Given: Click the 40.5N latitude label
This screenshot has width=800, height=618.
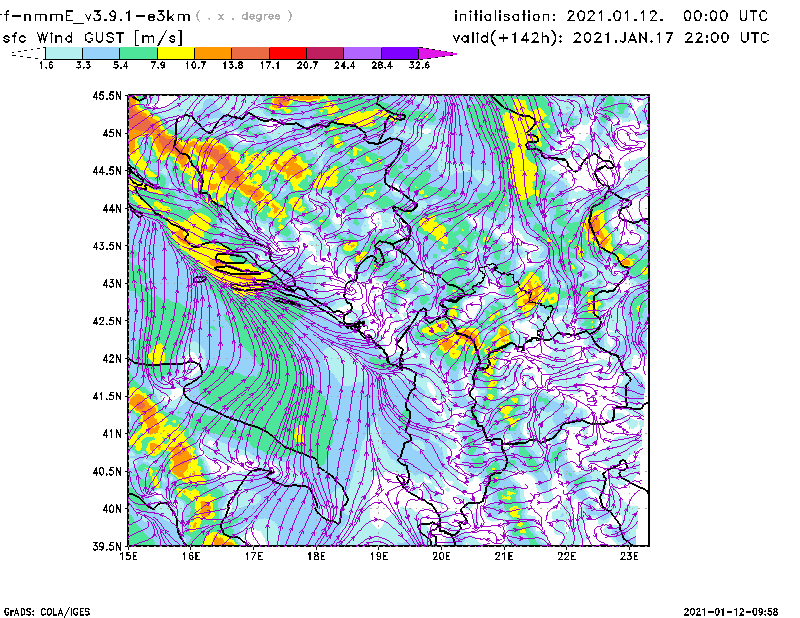Looking at the screenshot, I should click(x=107, y=471).
